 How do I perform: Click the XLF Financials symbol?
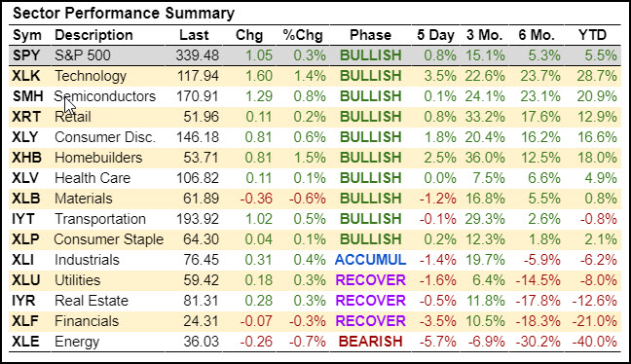pos(25,321)
